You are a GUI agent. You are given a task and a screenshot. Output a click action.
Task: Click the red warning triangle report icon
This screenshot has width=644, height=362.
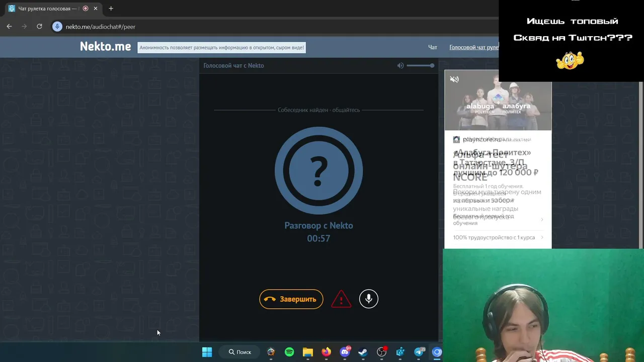pyautogui.click(x=341, y=299)
